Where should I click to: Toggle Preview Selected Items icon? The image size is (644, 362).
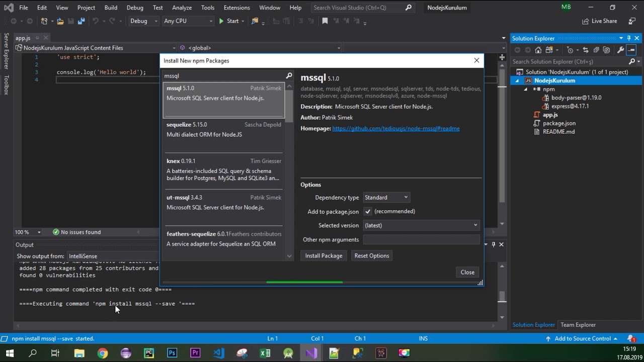pos(631,50)
